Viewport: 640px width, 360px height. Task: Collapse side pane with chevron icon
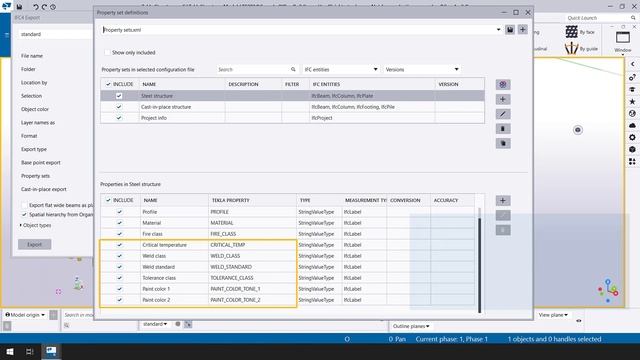632,64
